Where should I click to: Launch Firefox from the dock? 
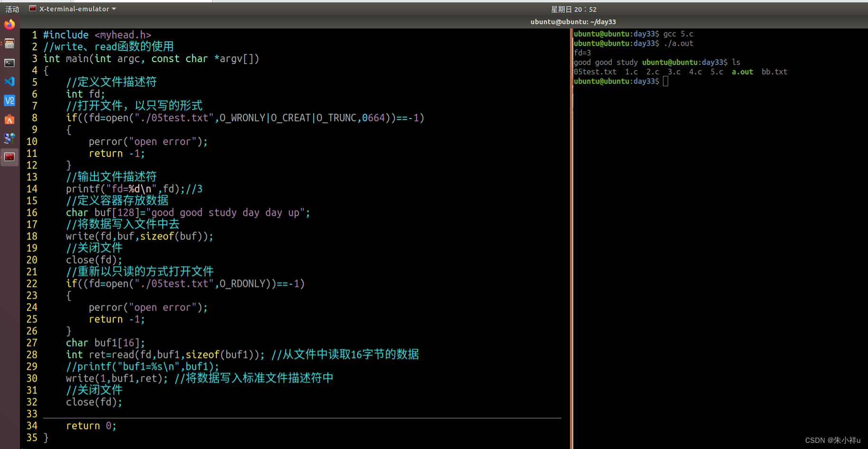pyautogui.click(x=9, y=25)
